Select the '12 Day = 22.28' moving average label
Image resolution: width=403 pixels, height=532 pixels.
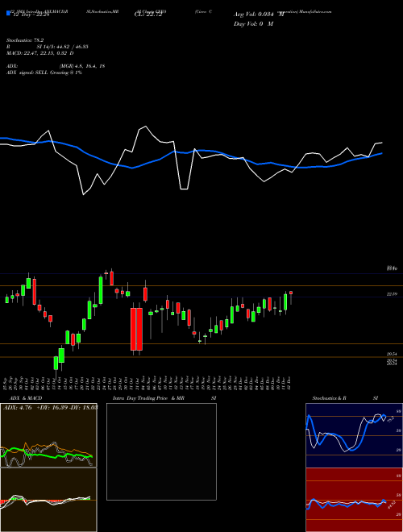[31, 15]
